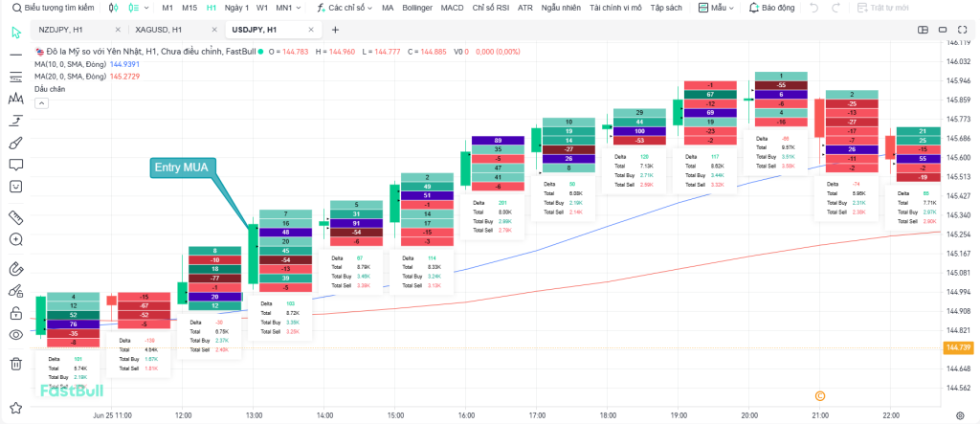Image resolution: width=980 pixels, height=424 pixels.
Task: Select the brush drawing tool
Action: [x=15, y=142]
